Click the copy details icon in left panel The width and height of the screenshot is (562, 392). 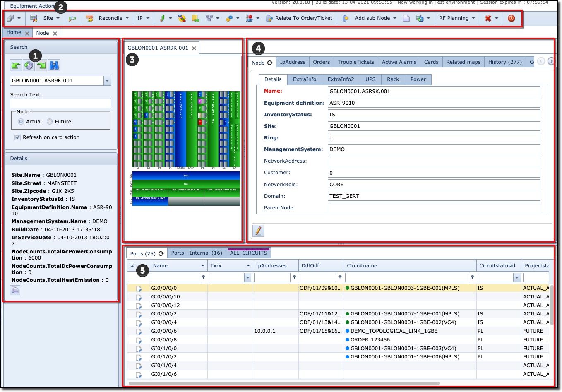click(x=15, y=291)
